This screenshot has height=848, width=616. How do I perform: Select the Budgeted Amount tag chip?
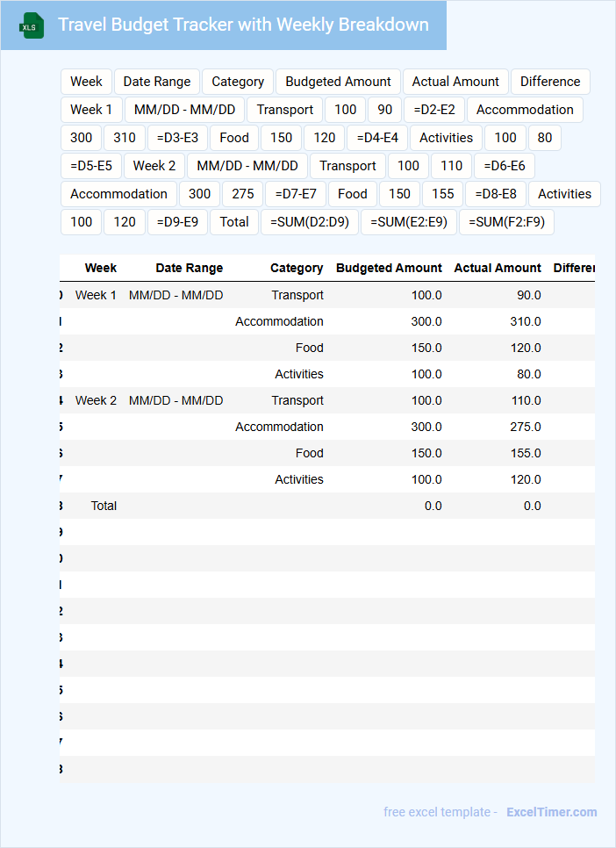tap(338, 82)
